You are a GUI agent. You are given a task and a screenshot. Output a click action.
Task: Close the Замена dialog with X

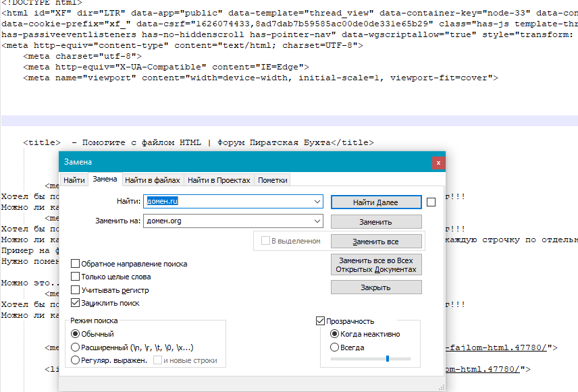point(438,163)
